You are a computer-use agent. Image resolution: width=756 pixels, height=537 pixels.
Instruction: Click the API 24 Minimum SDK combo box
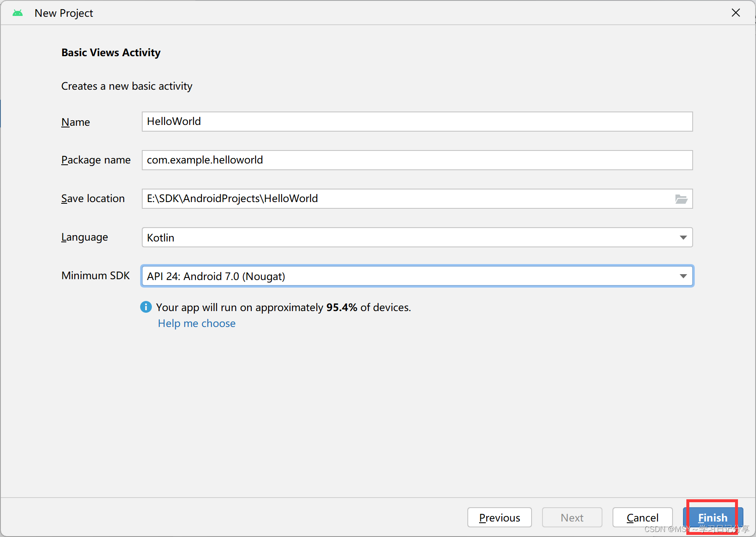tap(411, 276)
